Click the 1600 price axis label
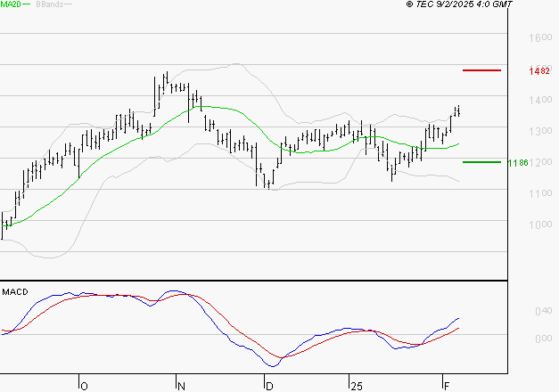 (539, 37)
